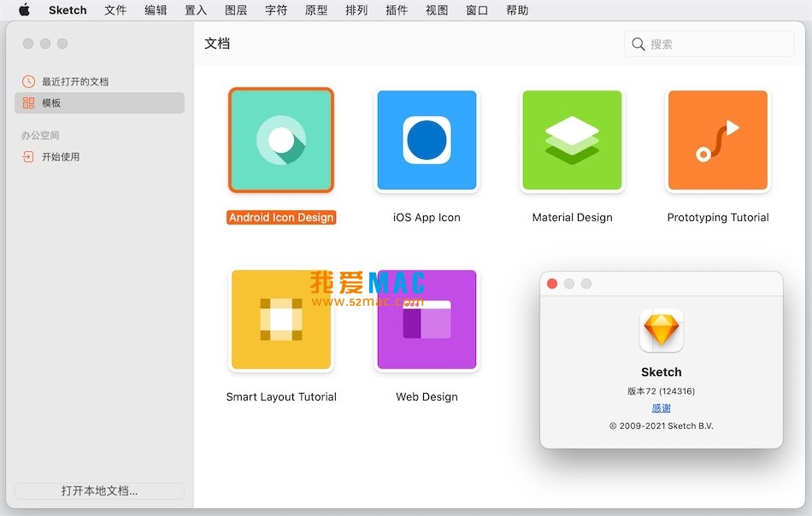Click the grid icon beside 模板
This screenshot has width=812, height=516.
tap(28, 103)
